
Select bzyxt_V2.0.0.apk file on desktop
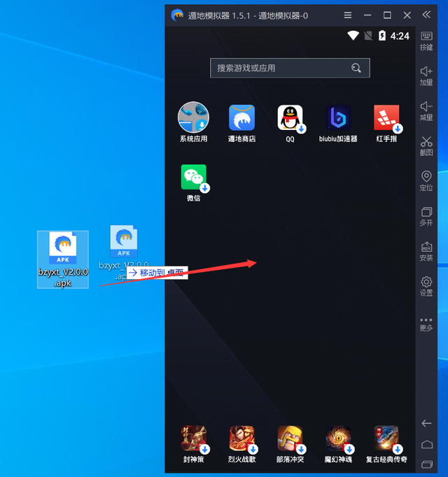point(63,259)
